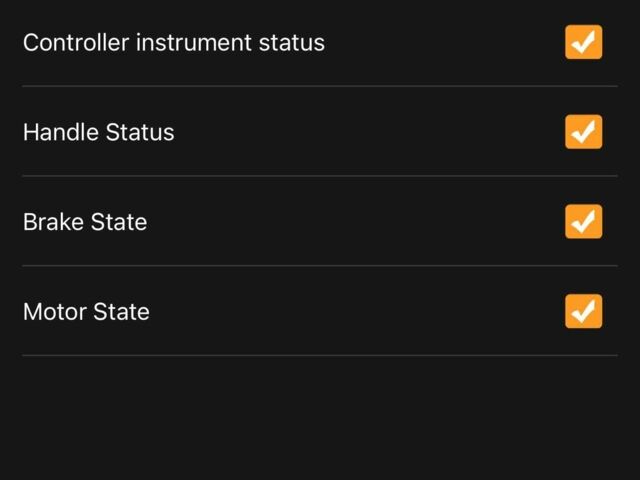Untick the Motor State checkbox

point(583,311)
